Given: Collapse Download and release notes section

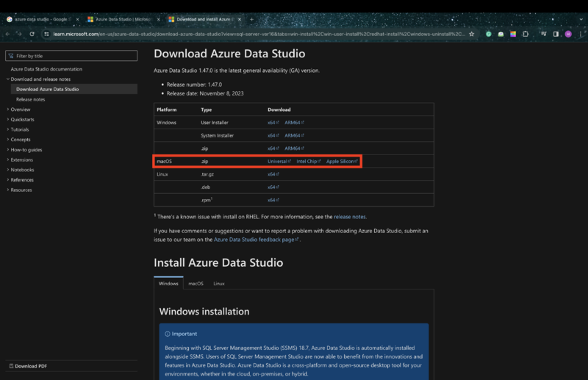Looking at the screenshot, I should [x=40, y=79].
